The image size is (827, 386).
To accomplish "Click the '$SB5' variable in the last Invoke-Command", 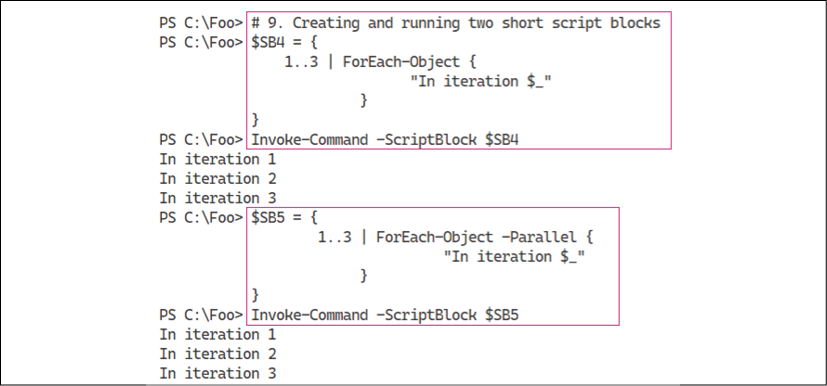I will pyautogui.click(x=502, y=315).
